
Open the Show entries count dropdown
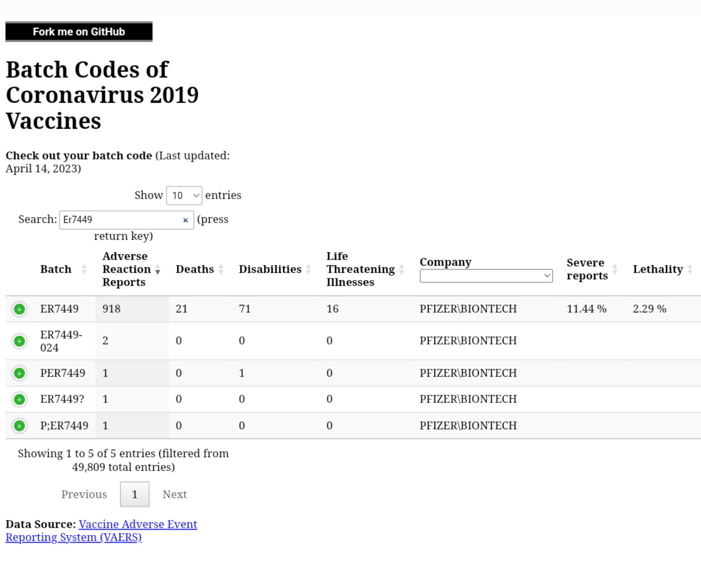point(184,195)
